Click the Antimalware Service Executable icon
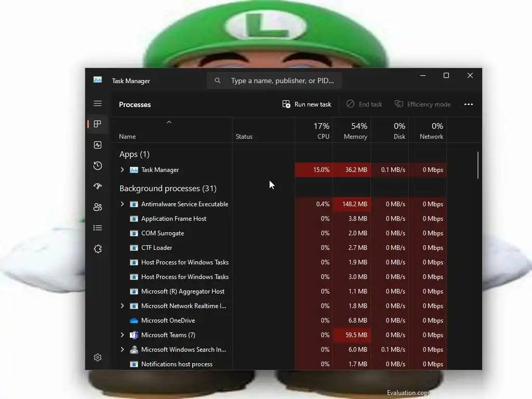 click(134, 204)
